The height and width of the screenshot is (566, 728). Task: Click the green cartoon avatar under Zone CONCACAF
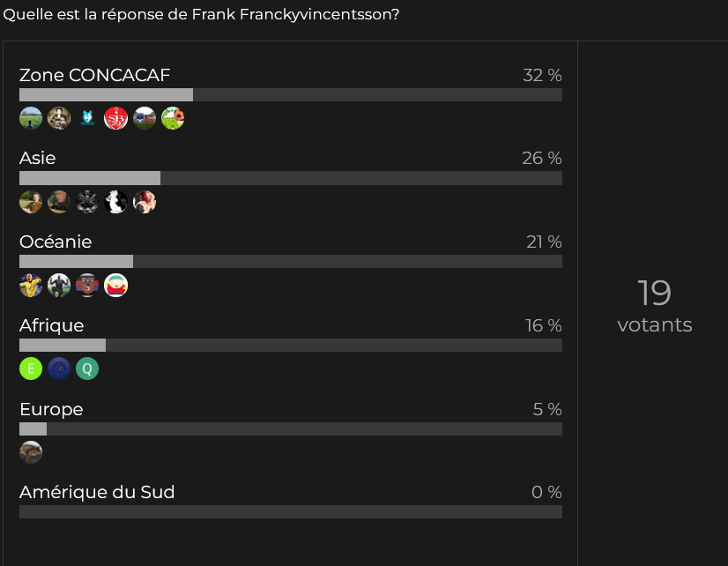pos(173,118)
